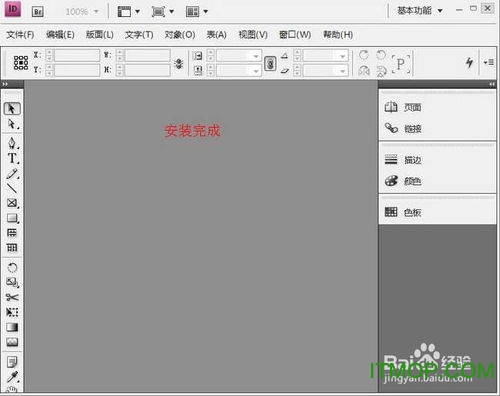Screen dimensions: 500x396
Task: Open the 帮助(H) menu
Action: (x=338, y=35)
